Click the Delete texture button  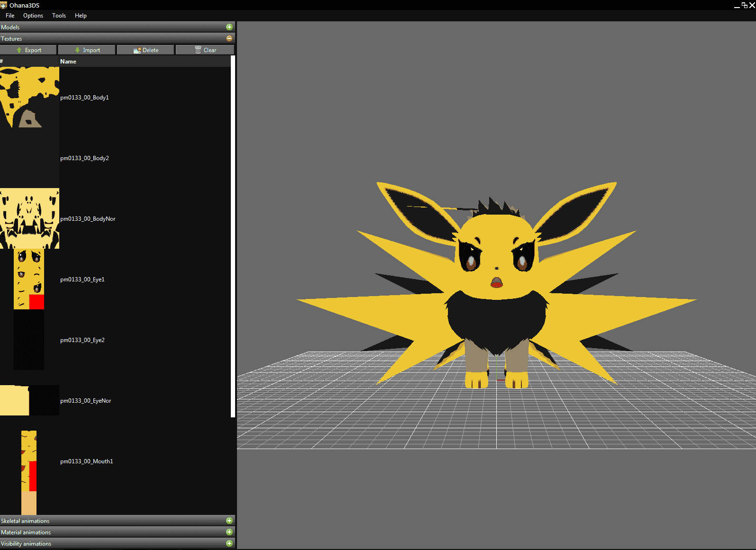coord(146,50)
